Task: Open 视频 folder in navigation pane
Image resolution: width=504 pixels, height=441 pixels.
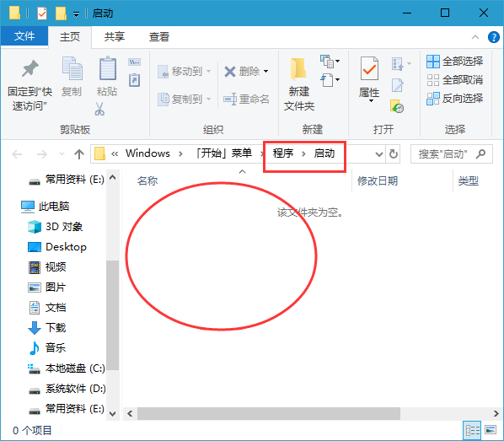Action: click(x=47, y=267)
